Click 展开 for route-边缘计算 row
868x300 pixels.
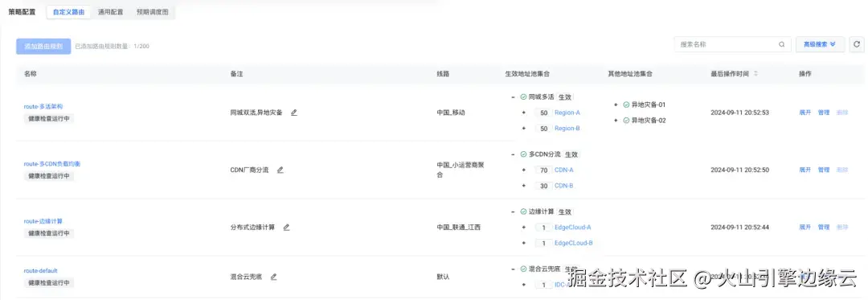(805, 227)
